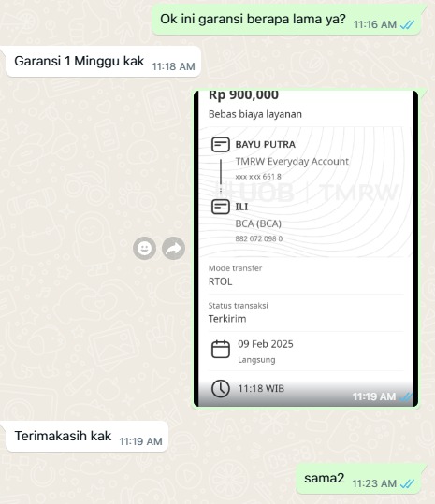Select the 'Terimakasih kak' message bubble

click(x=87, y=436)
